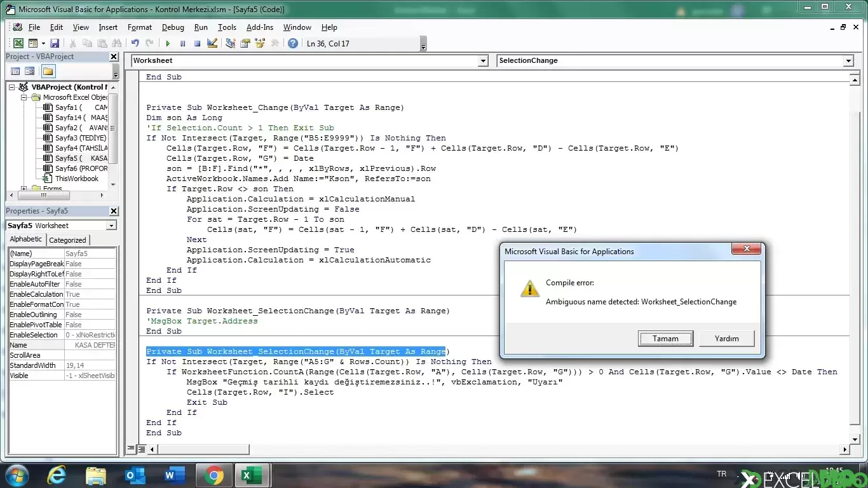Open Project Explorer toolbar icon
The image size is (868, 488).
point(230,43)
